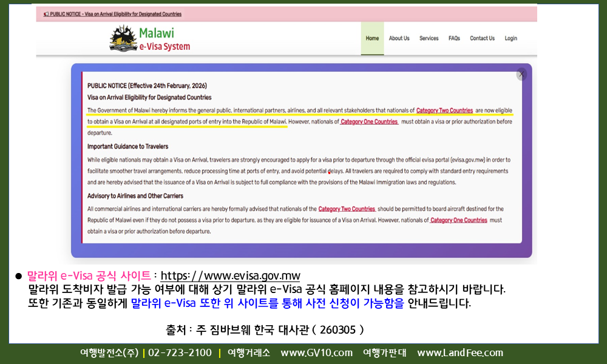Close the public notice popup with X
The width and height of the screenshot is (607, 364).
coord(521,74)
